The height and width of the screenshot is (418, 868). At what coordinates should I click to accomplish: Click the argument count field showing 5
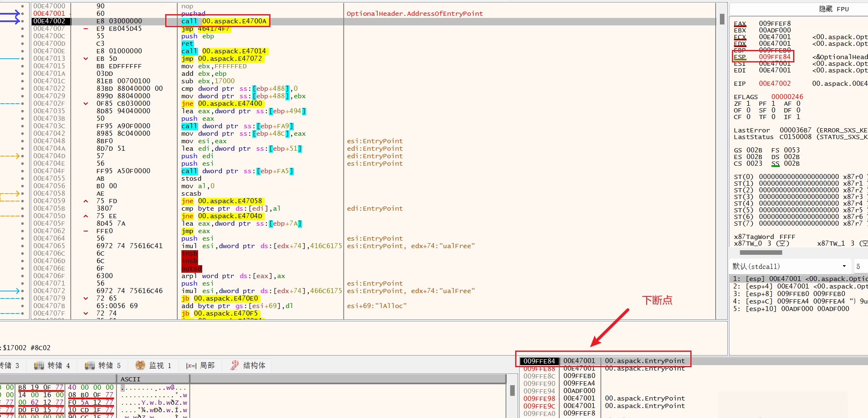(860, 266)
